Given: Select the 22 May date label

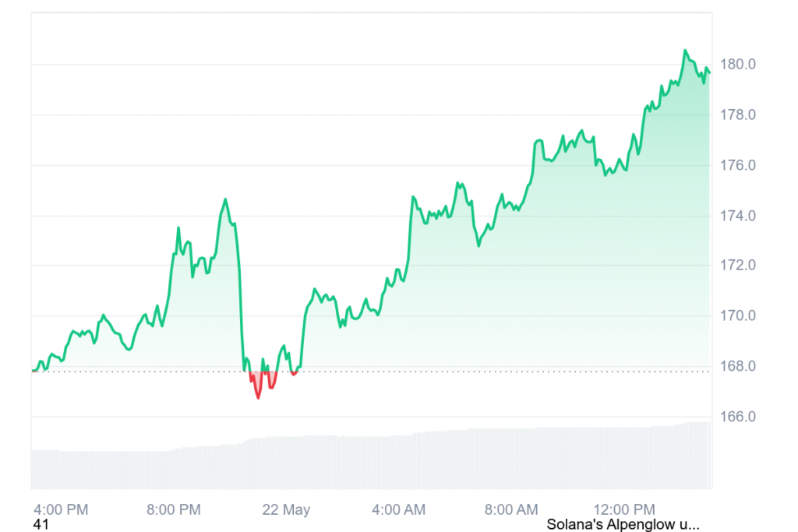Looking at the screenshot, I should pos(286,510).
